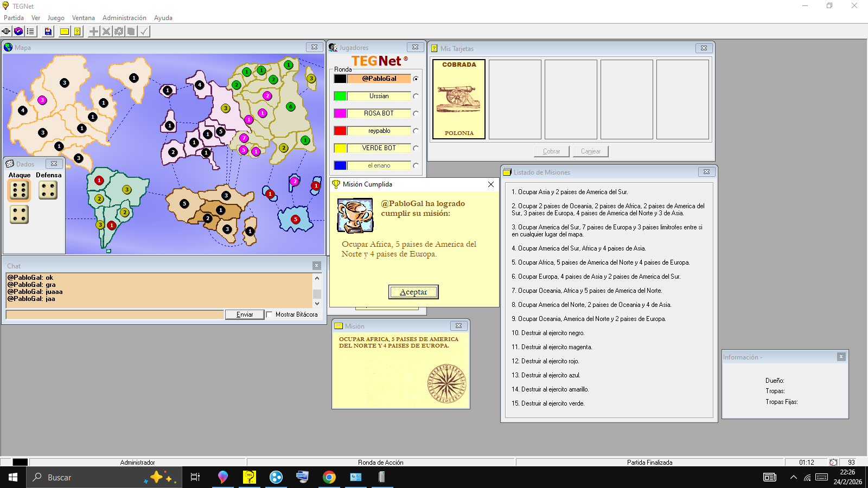Screen dimensions: 868x488
Task: Close the Misión Cumplida dialog with X
Action: click(490, 184)
